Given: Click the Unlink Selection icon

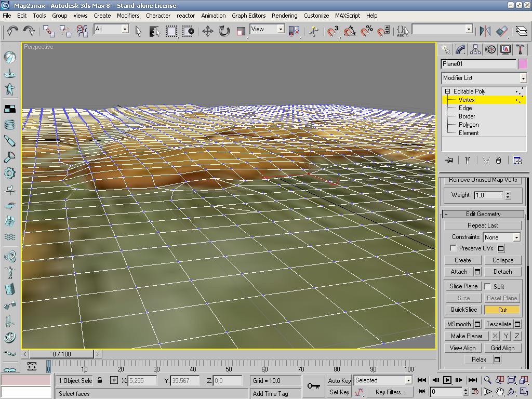Looking at the screenshot, I should 65,31.
